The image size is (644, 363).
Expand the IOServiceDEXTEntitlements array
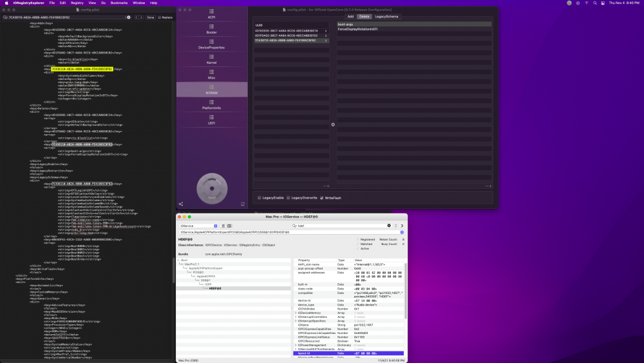(x=296, y=349)
